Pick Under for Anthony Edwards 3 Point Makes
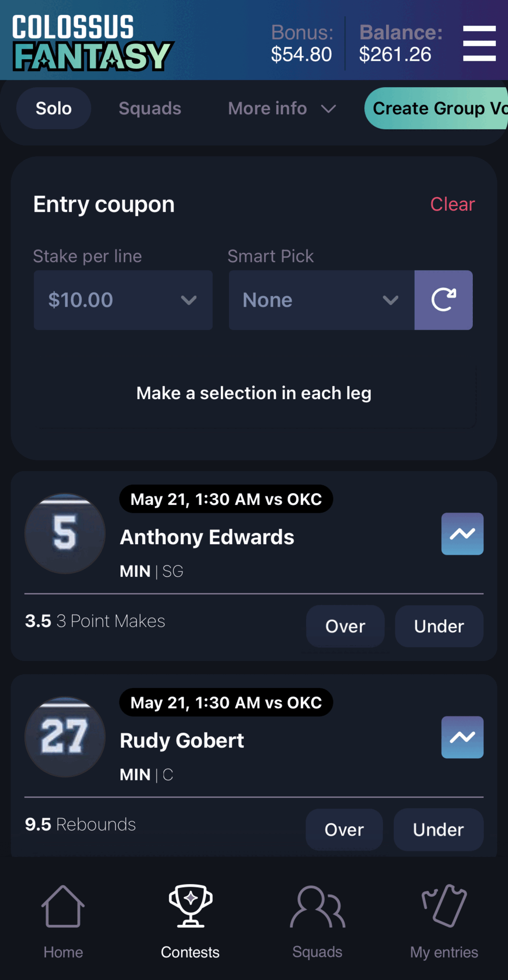508x980 pixels. [x=439, y=626]
